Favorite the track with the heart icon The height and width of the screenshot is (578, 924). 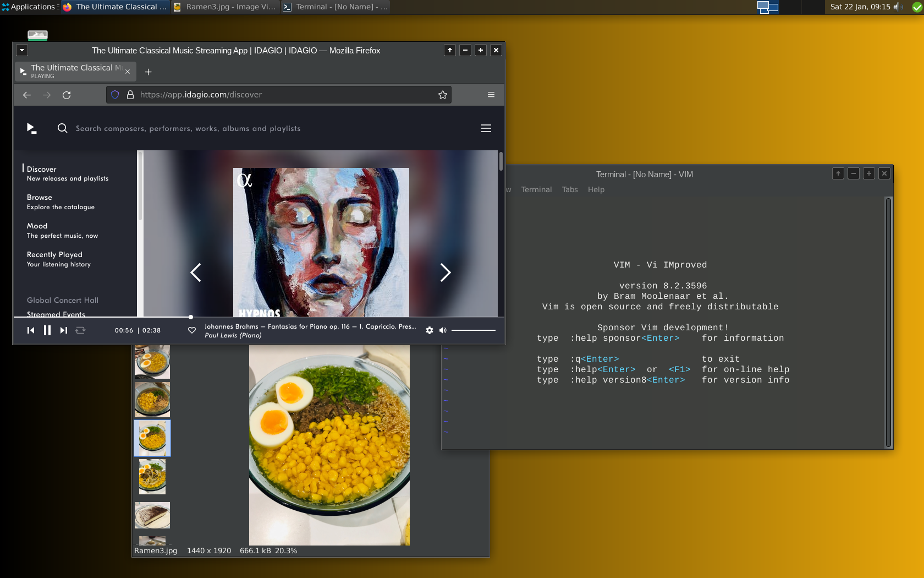coord(192,330)
